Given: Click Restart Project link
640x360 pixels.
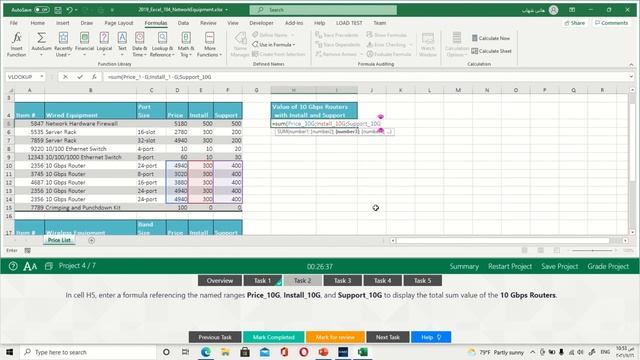Looking at the screenshot, I should 510,267.
